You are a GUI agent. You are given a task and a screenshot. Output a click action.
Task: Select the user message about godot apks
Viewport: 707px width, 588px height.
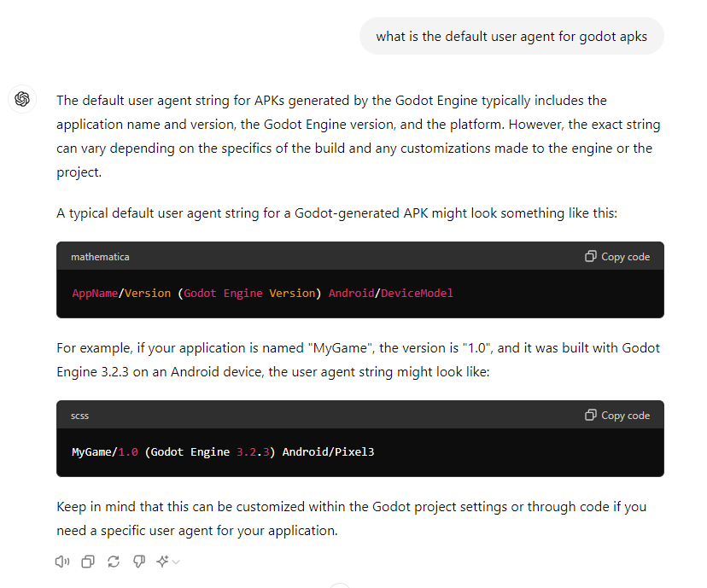(x=511, y=37)
